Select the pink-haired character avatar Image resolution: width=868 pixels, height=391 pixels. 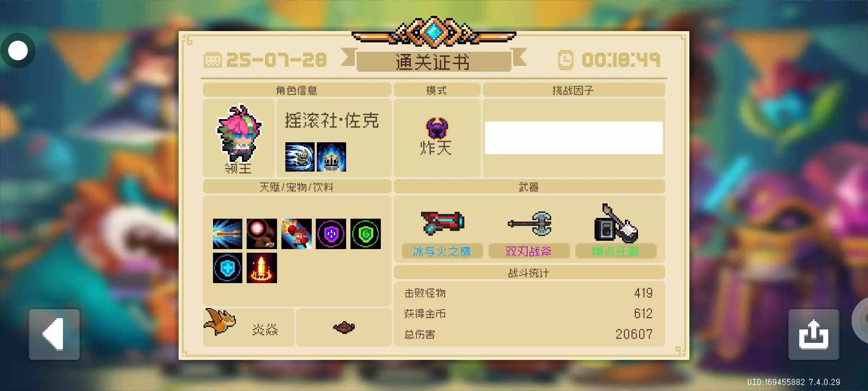click(x=239, y=134)
